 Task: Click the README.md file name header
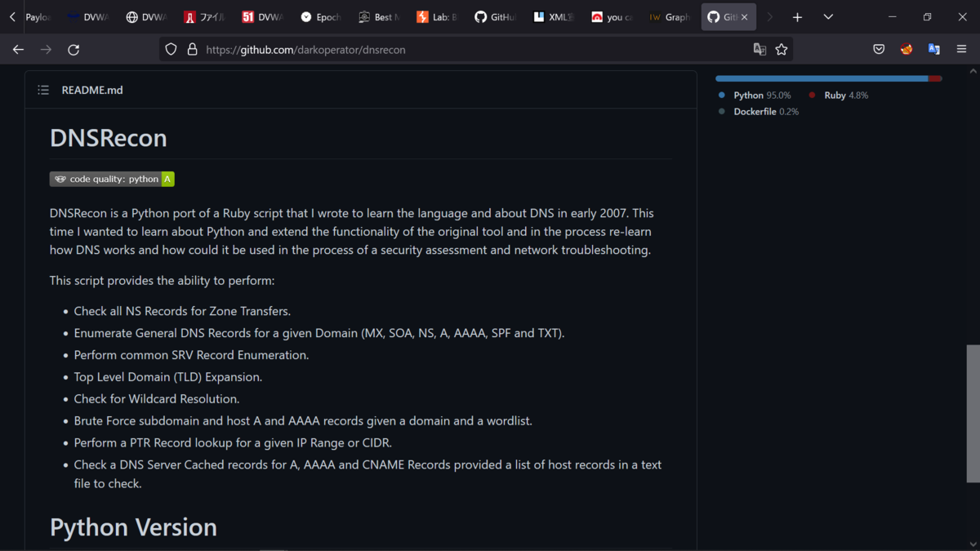pyautogui.click(x=92, y=90)
